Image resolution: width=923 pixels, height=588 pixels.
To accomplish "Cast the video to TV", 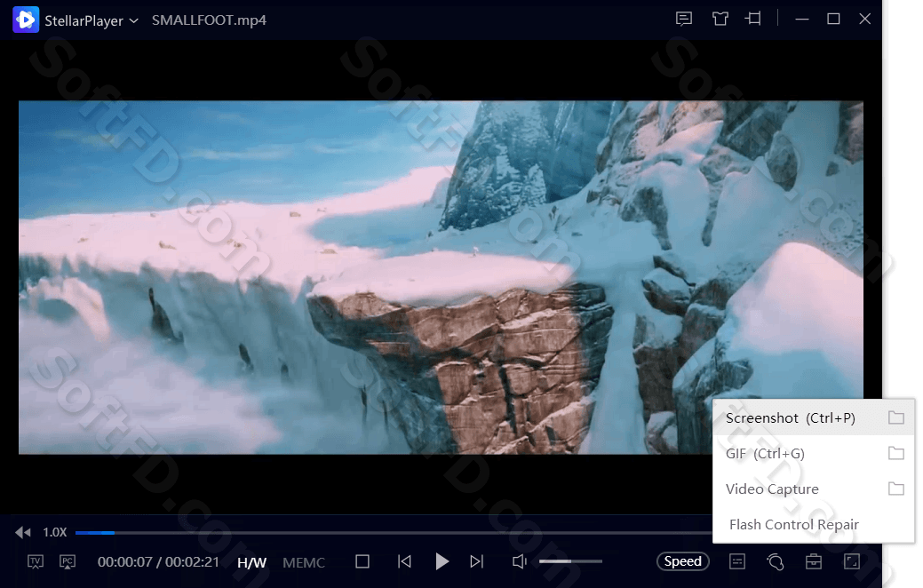I will pos(36,562).
